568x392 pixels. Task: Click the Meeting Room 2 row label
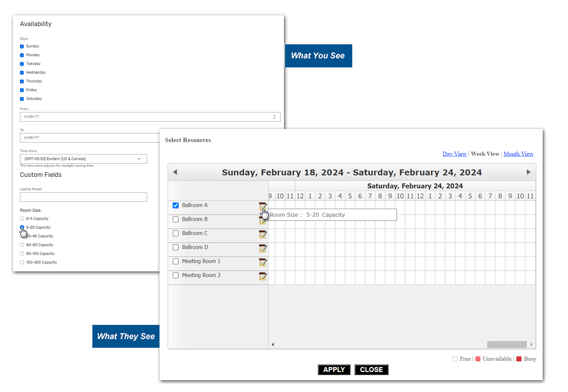201,275
